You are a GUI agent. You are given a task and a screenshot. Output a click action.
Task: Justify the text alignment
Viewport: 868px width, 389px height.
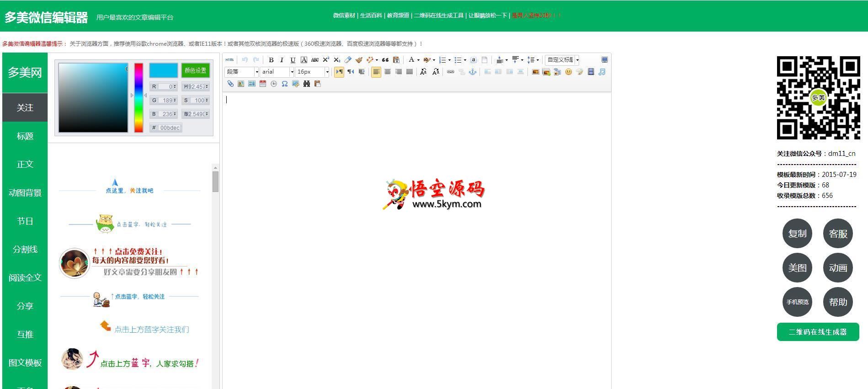[410, 72]
